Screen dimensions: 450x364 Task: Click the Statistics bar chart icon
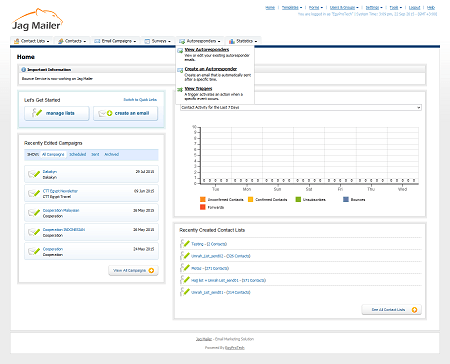pos(232,41)
